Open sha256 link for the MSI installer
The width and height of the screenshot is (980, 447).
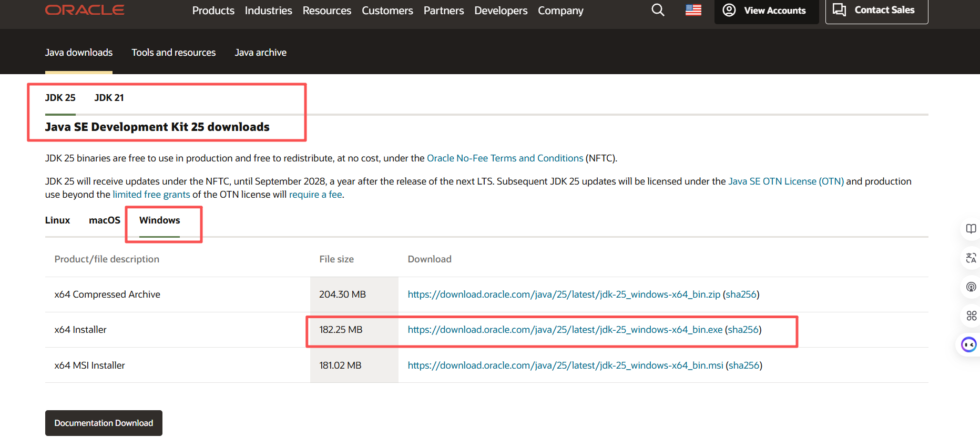click(744, 365)
